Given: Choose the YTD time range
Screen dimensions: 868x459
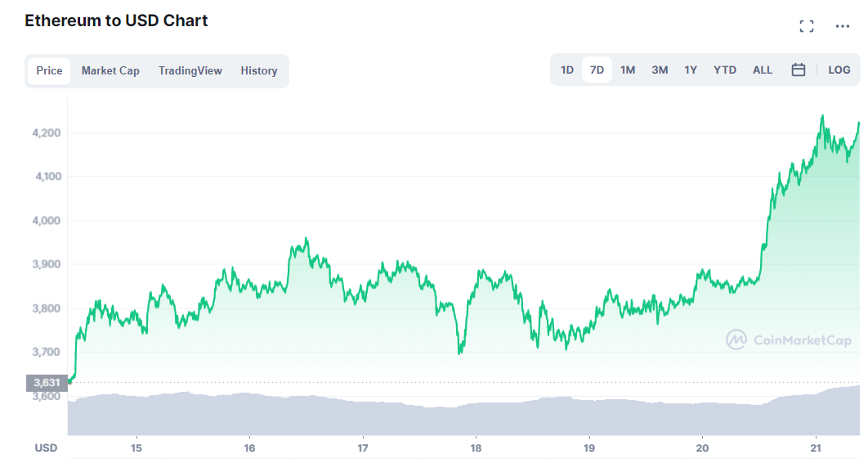Looking at the screenshot, I should point(724,70).
